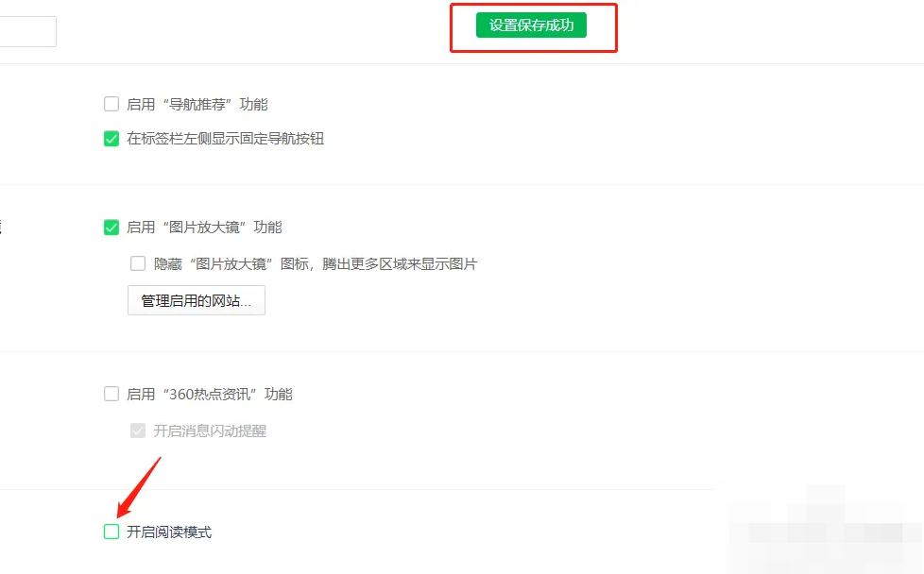Click the 隐藏"图片放大镜"图标，腾出更多区域来显示图片 label text

click(x=316, y=264)
